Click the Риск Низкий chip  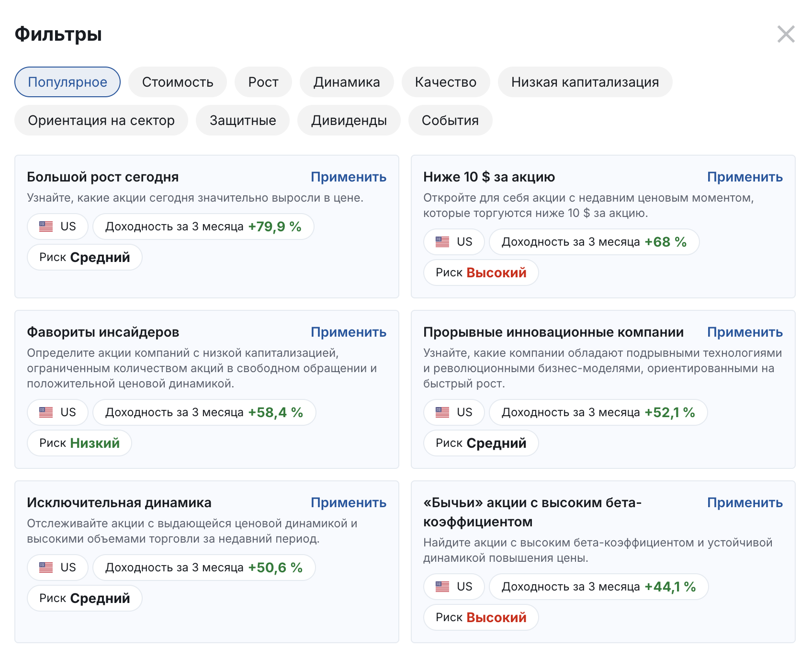(79, 443)
